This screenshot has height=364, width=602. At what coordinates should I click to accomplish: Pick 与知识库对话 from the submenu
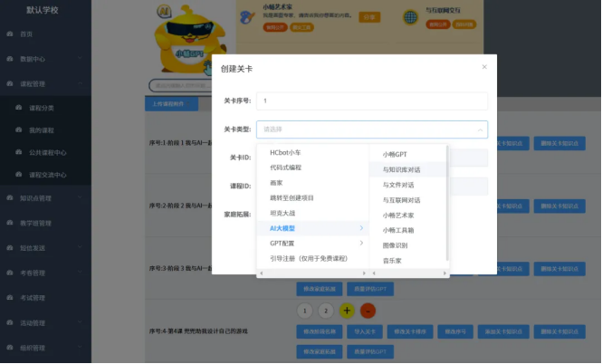[407, 169]
